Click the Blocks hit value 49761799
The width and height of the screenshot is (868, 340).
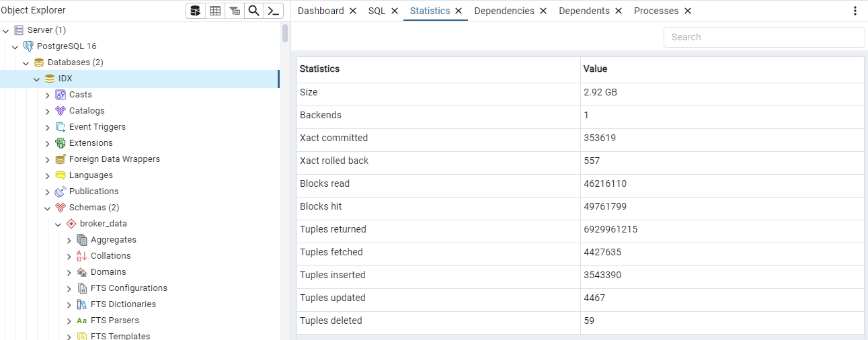[605, 206]
